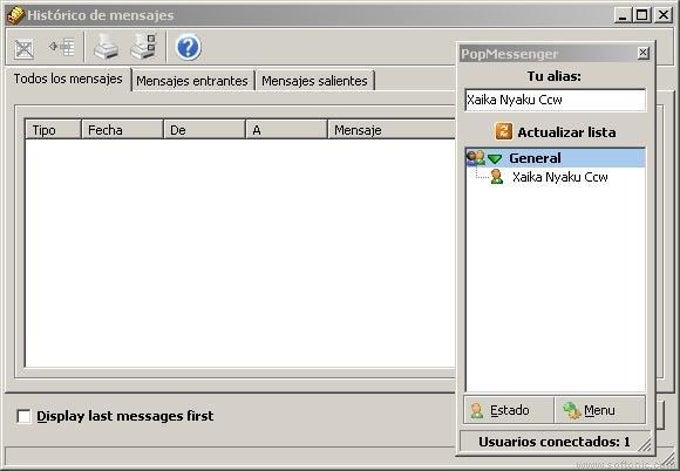Click the orange Actualizar lista refresh icon

(503, 131)
